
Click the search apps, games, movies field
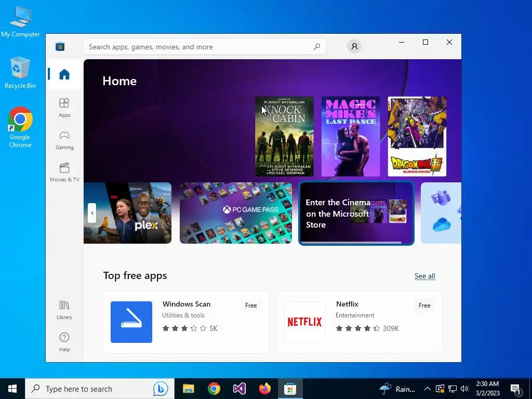(205, 47)
